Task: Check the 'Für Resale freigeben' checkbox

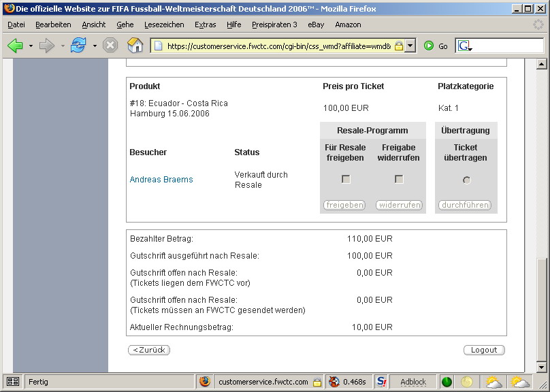Action: 346,180
